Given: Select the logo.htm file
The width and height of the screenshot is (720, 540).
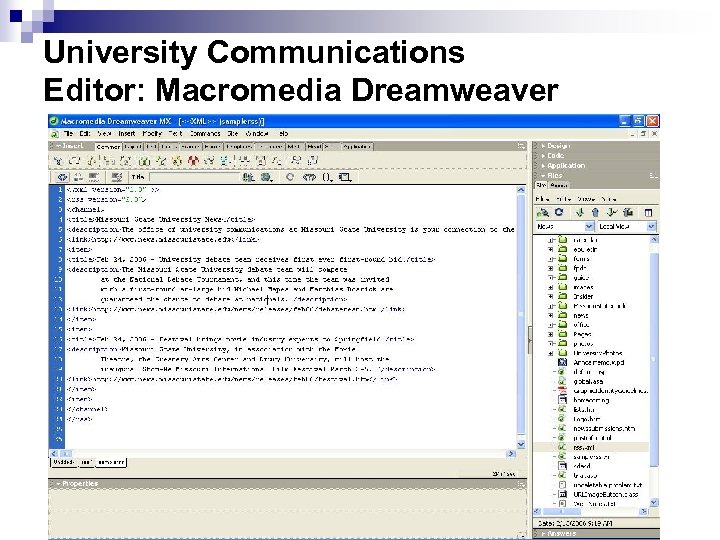Looking at the screenshot, I should coord(586,419).
